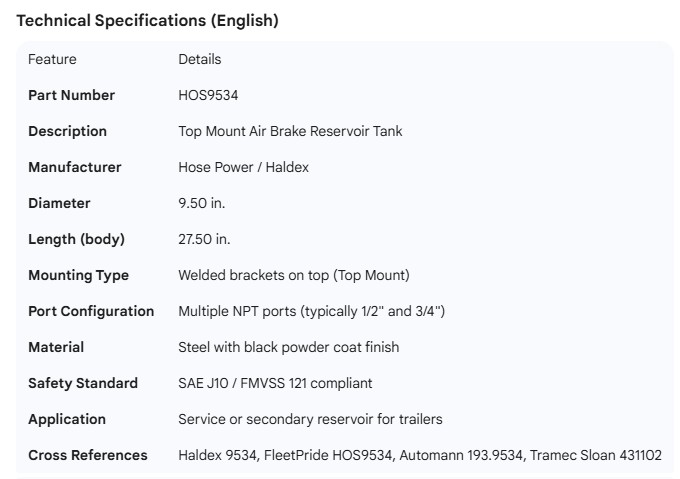Click the Cross References row label

[x=87, y=455]
